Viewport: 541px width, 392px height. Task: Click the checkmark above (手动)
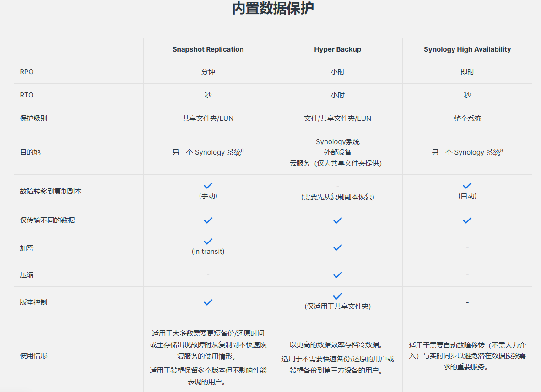pos(208,186)
